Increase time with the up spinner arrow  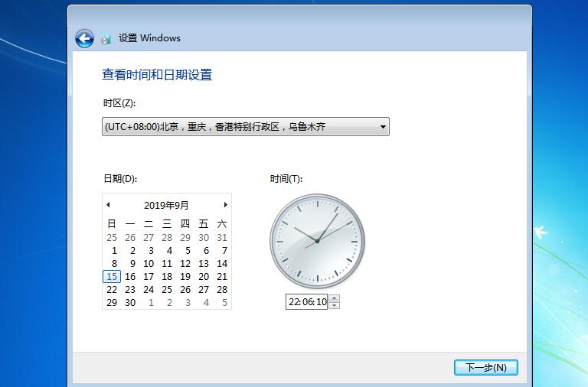point(334,298)
